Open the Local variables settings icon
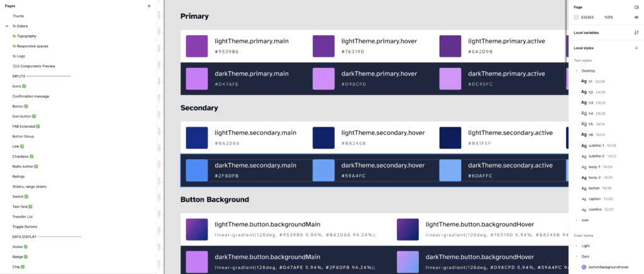Screen dimensions: 644x274 coord(636,32)
